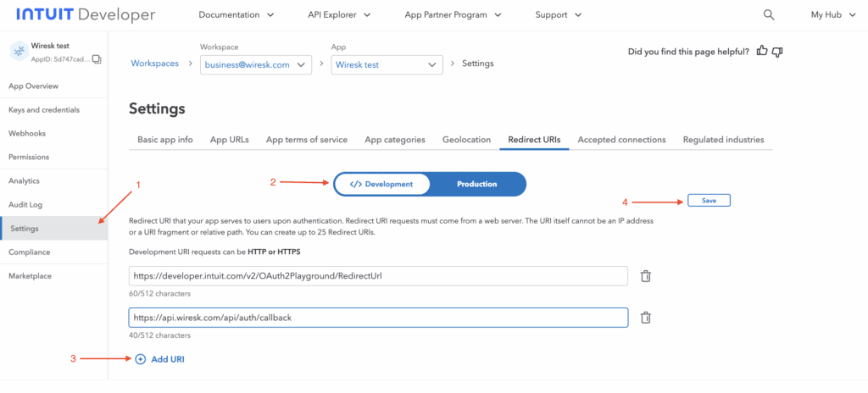This screenshot has width=868, height=393.
Task: Select Settings in sidebar
Action: 53,228
